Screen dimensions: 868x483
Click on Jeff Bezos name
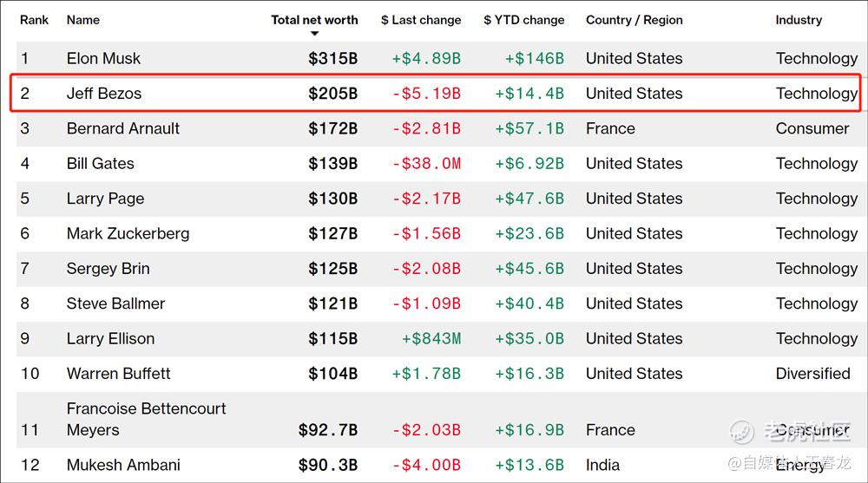point(103,94)
